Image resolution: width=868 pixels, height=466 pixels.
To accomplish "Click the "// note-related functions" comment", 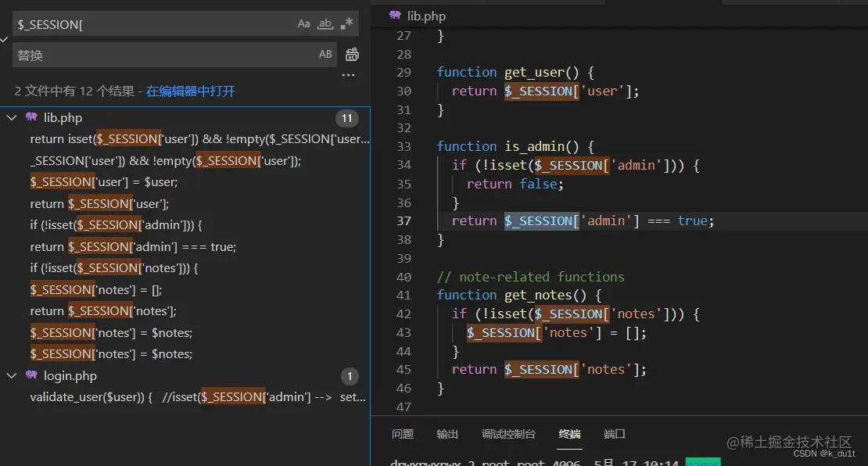I will pyautogui.click(x=530, y=277).
